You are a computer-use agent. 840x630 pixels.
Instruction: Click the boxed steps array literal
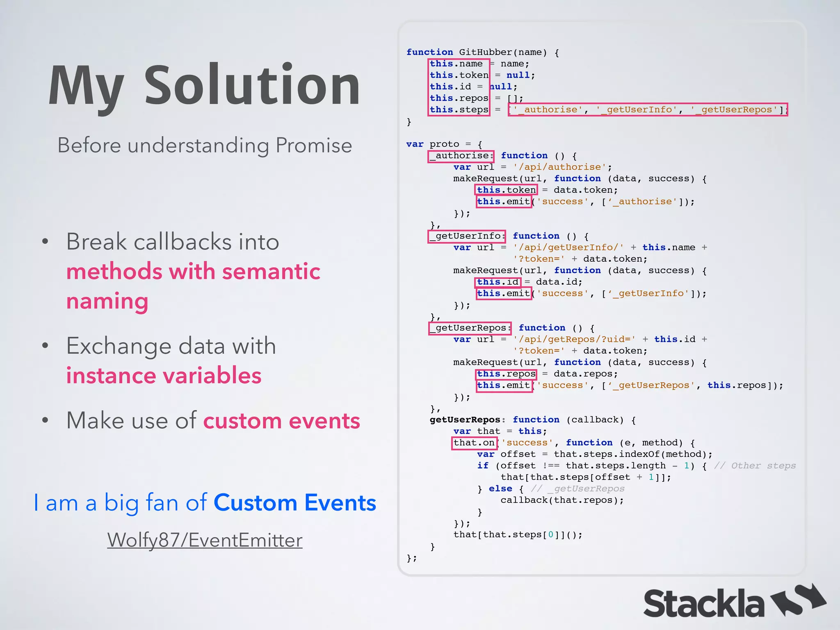647,110
